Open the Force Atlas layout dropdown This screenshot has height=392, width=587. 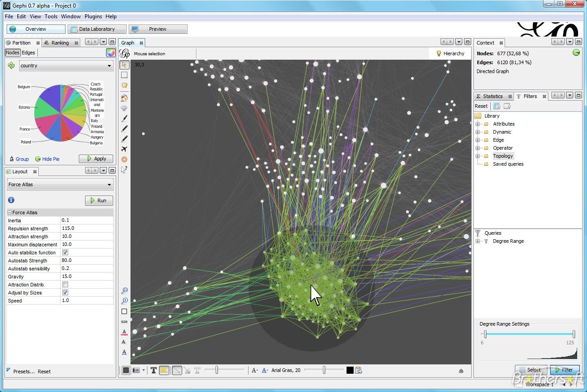[60, 184]
